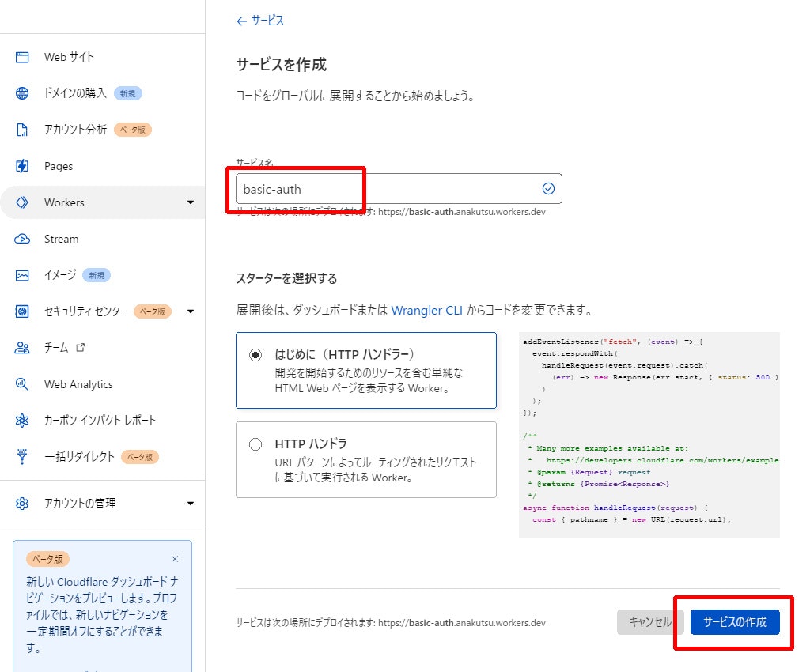Open the カーボン インパクト レポート icon
810x672 pixels.
(21, 421)
